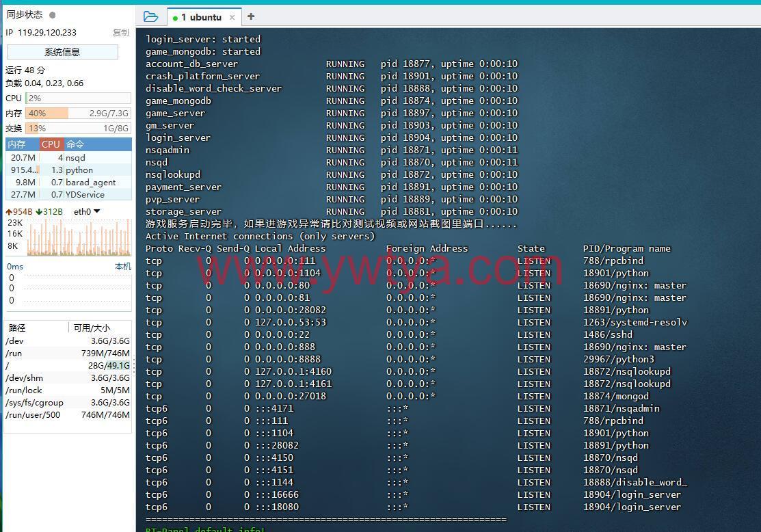Sort processes by 命令 column header
The image size is (761, 532).
coord(75,144)
